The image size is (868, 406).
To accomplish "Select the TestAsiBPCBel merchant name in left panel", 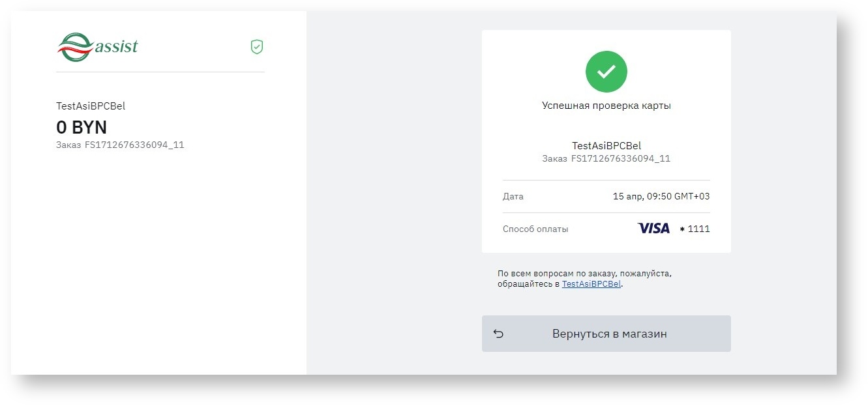I will [91, 106].
